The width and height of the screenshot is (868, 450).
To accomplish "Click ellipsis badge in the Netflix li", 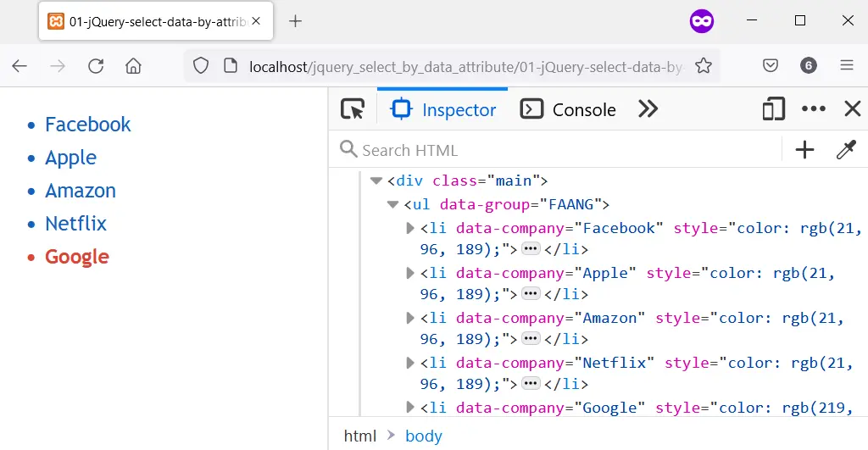I will [x=531, y=384].
